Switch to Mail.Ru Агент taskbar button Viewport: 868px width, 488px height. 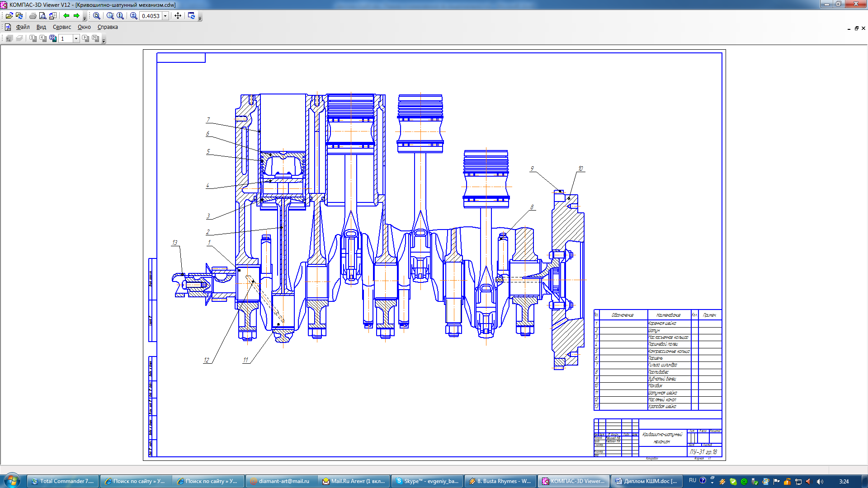tap(354, 481)
